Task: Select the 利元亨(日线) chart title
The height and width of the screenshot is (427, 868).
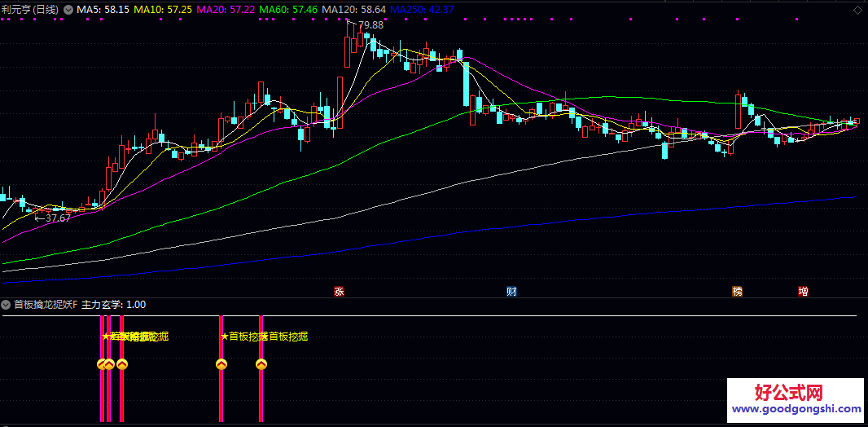Action: pos(30,10)
